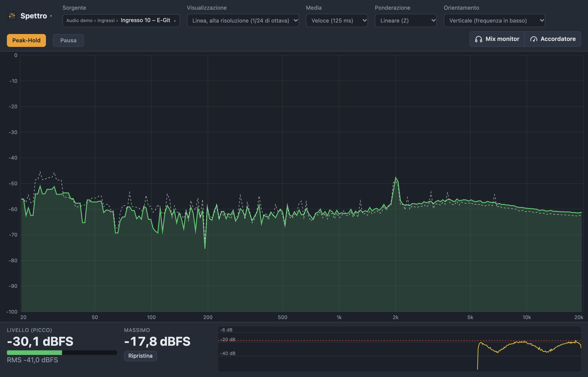588x377 pixels.
Task: Open the Sorgente source selector Ingresso 10 – E-Git
Action: point(121,21)
